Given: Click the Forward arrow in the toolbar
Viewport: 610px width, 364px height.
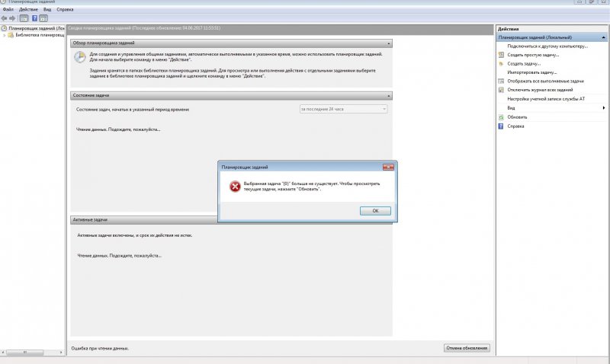Looking at the screenshot, I should tap(13, 18).
